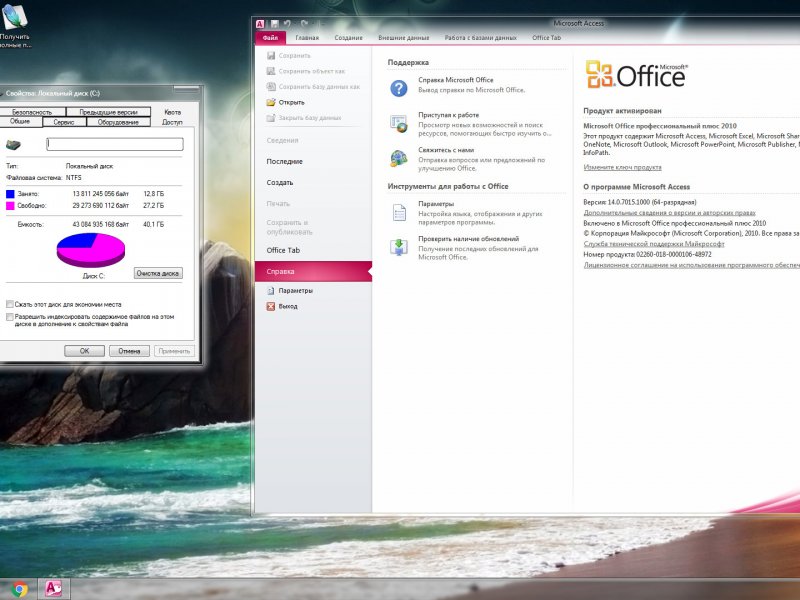Viewport: 800px width, 600px height.
Task: Open Дополнительные сведения о версии link
Action: (x=669, y=213)
